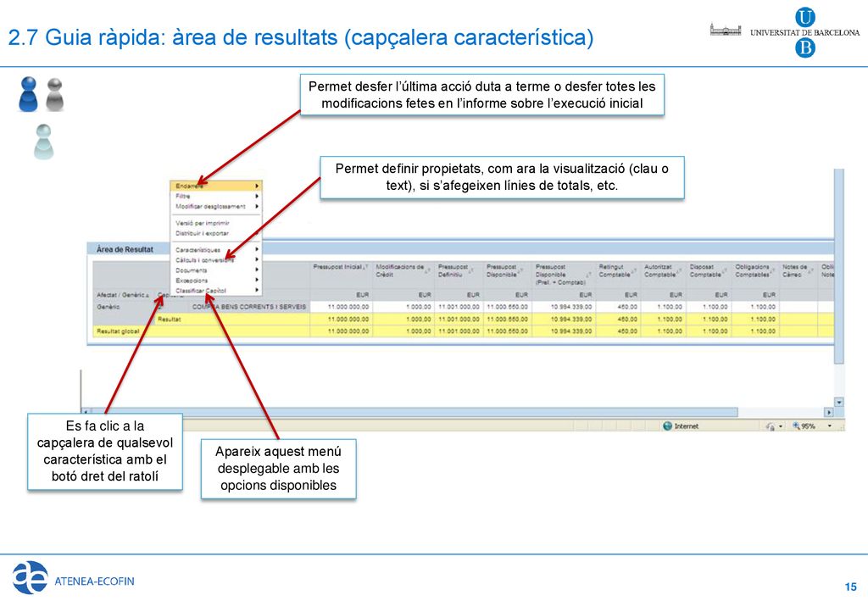Open the Endarrere context menu entry
Screen dimensions: 868x601
pos(215,186)
